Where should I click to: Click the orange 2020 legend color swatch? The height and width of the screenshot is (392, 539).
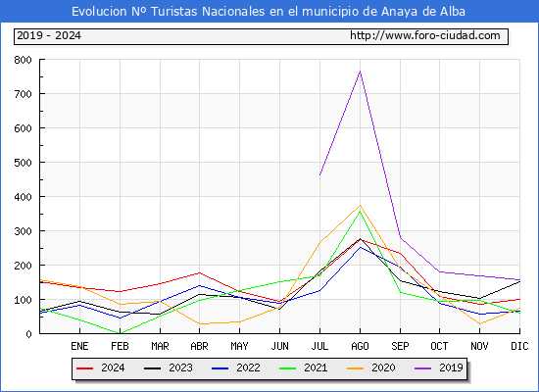[x=356, y=368]
